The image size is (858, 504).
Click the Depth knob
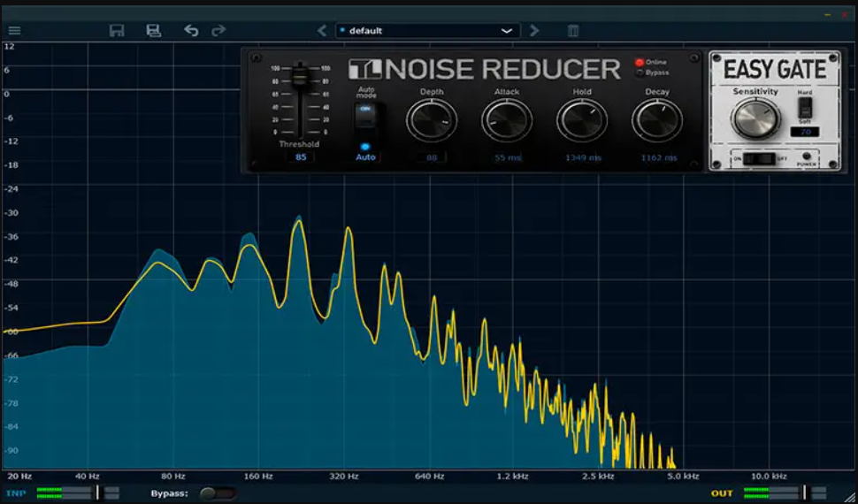(431, 120)
